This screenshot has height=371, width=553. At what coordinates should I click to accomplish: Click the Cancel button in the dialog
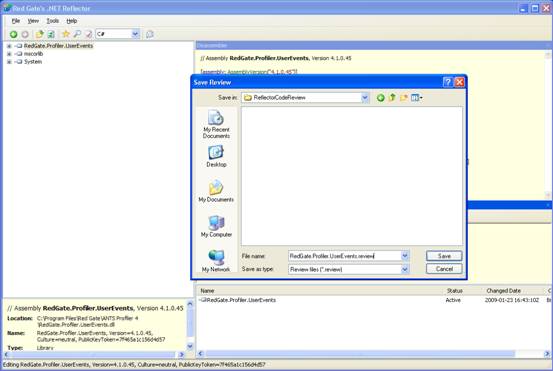pyautogui.click(x=444, y=269)
